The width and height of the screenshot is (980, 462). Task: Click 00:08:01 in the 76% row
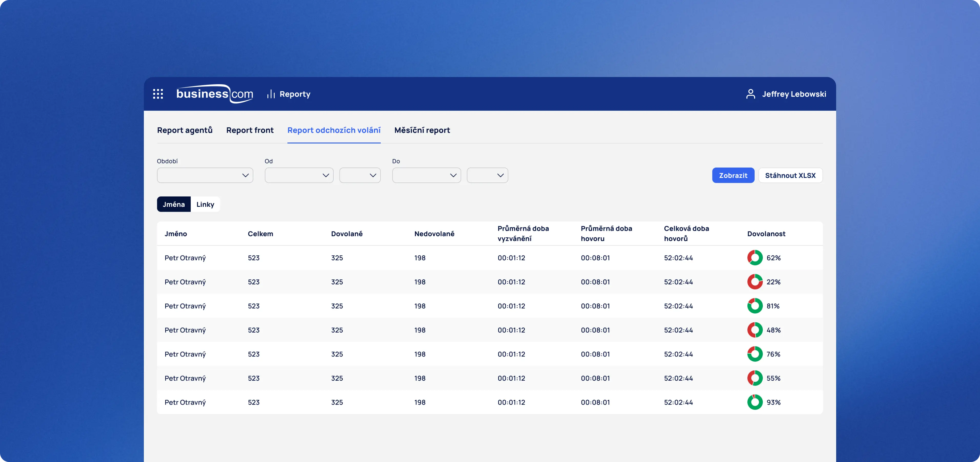coord(595,354)
